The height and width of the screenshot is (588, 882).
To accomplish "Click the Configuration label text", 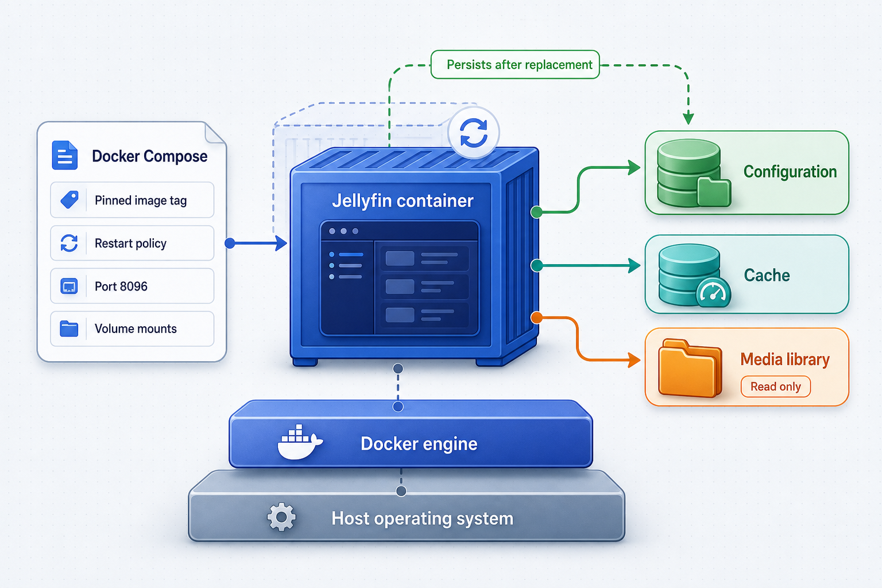I will (x=790, y=172).
